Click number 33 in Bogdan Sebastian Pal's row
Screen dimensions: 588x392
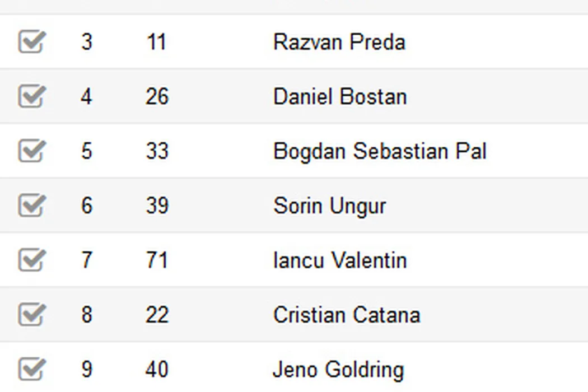[156, 151]
